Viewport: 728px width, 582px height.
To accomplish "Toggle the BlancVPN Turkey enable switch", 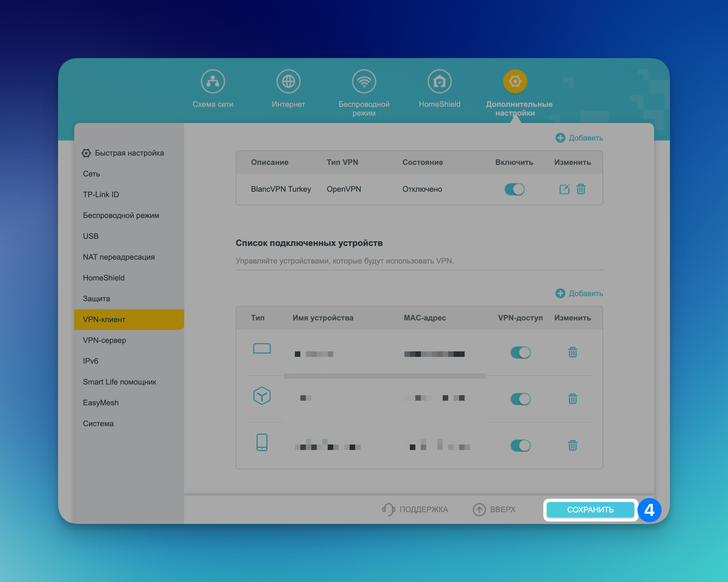I will [x=514, y=189].
